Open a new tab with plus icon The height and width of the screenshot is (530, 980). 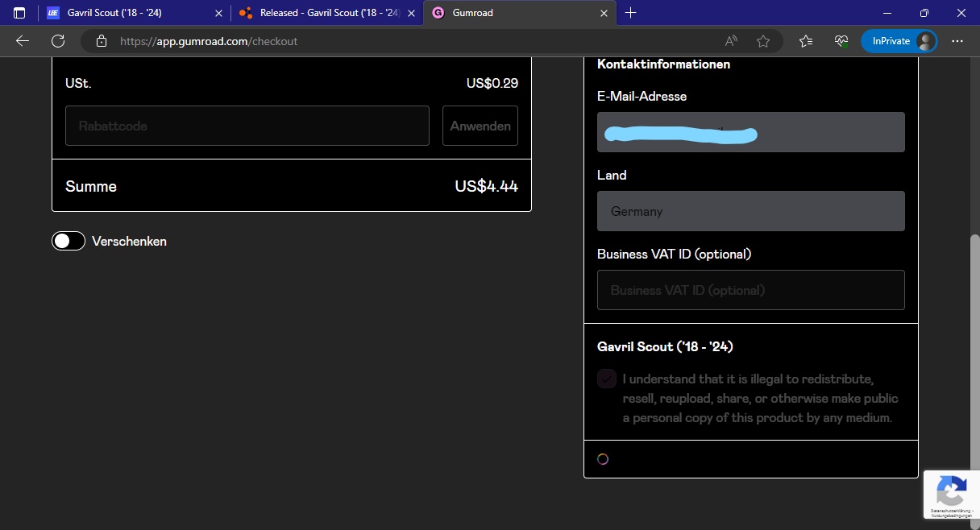(631, 13)
